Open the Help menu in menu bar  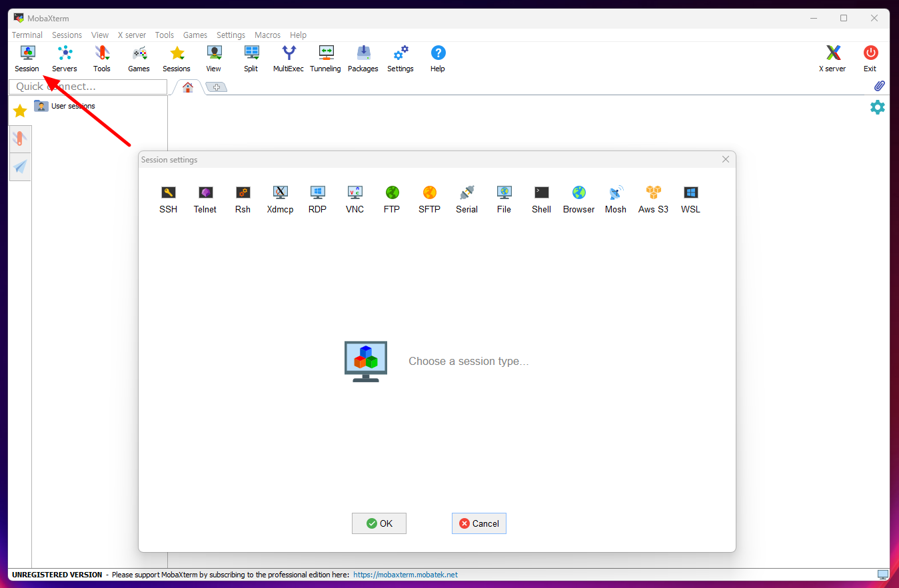point(298,35)
